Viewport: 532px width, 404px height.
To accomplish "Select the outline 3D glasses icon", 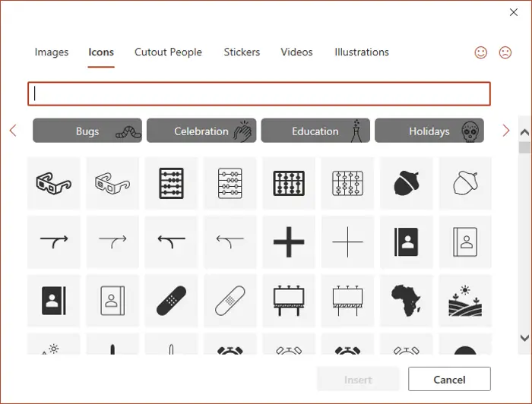I will tap(112, 183).
